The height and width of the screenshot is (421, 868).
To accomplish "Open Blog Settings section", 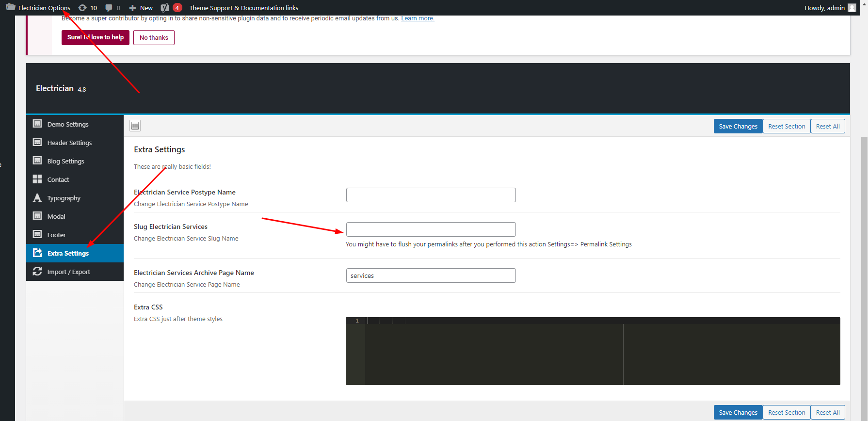I will 75,161.
